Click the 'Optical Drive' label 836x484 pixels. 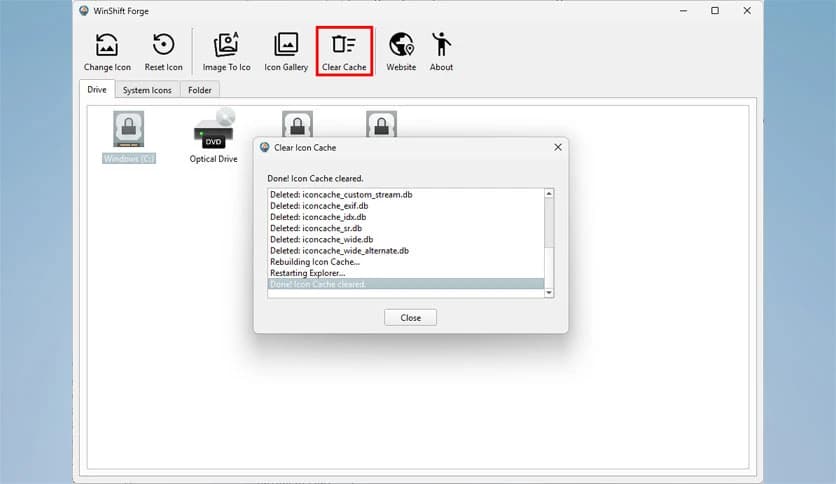tap(213, 159)
